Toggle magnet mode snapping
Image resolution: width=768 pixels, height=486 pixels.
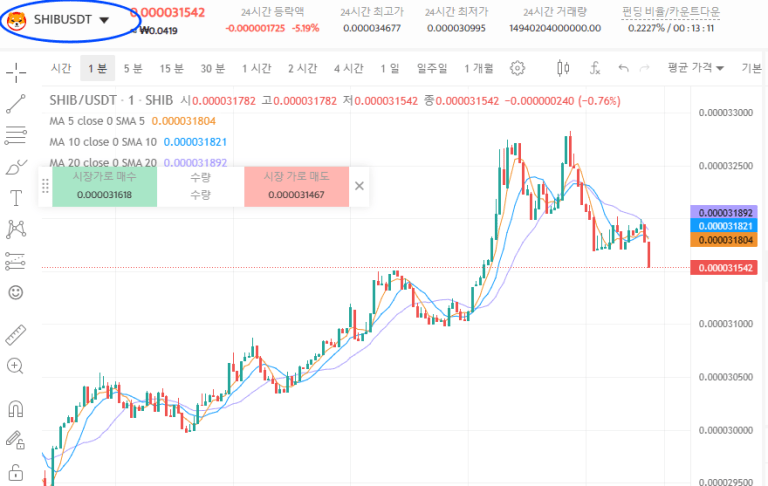pyautogui.click(x=16, y=408)
